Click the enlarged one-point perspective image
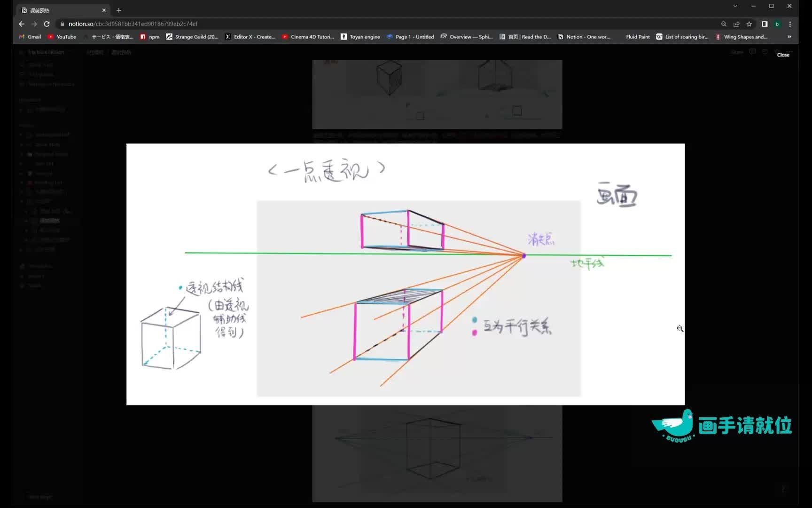This screenshot has width=812, height=508. click(406, 274)
